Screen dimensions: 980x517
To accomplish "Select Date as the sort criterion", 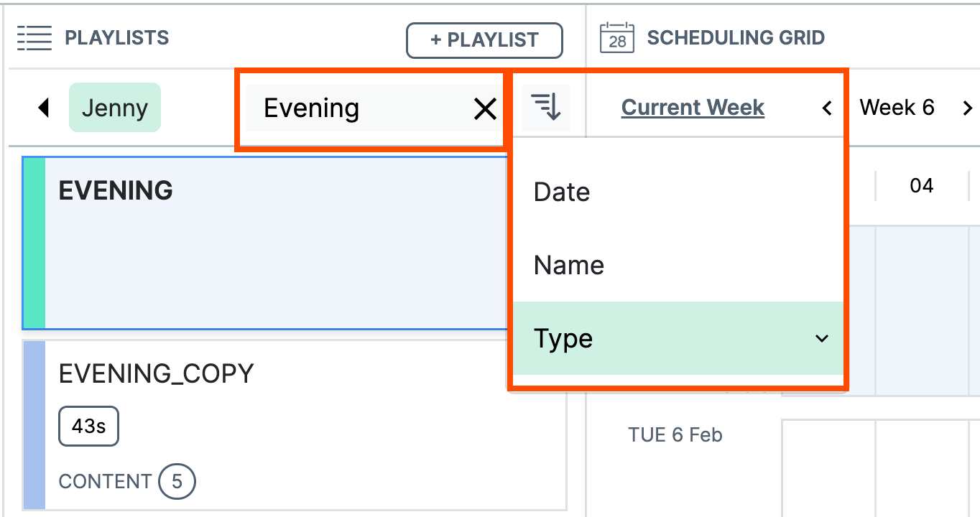I will (561, 192).
